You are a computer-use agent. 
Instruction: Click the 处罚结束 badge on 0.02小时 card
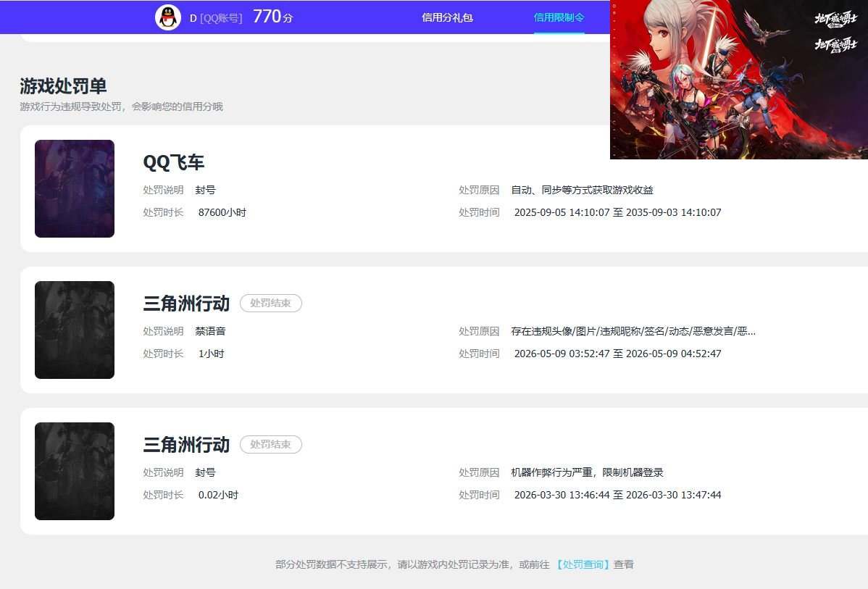coord(271,445)
